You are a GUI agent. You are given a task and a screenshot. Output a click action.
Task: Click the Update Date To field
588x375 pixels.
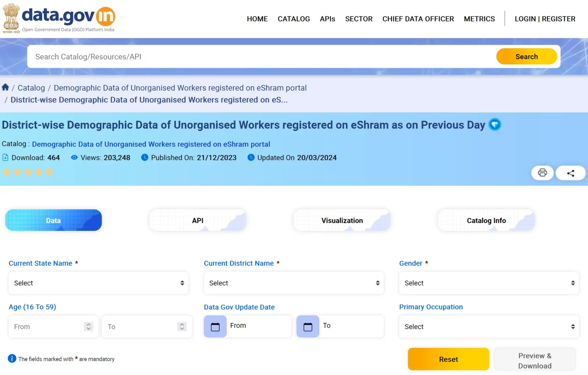[x=351, y=326]
